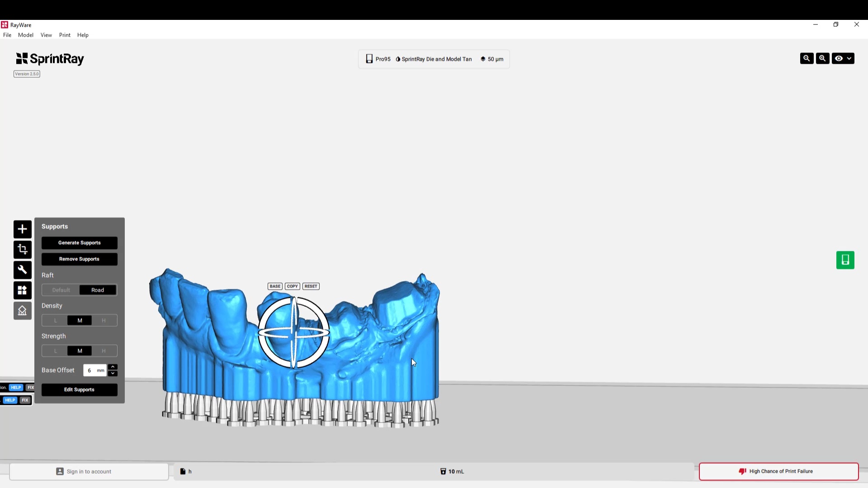Viewport: 868px width, 488px height.
Task: Set Raft to Default
Action: point(61,290)
